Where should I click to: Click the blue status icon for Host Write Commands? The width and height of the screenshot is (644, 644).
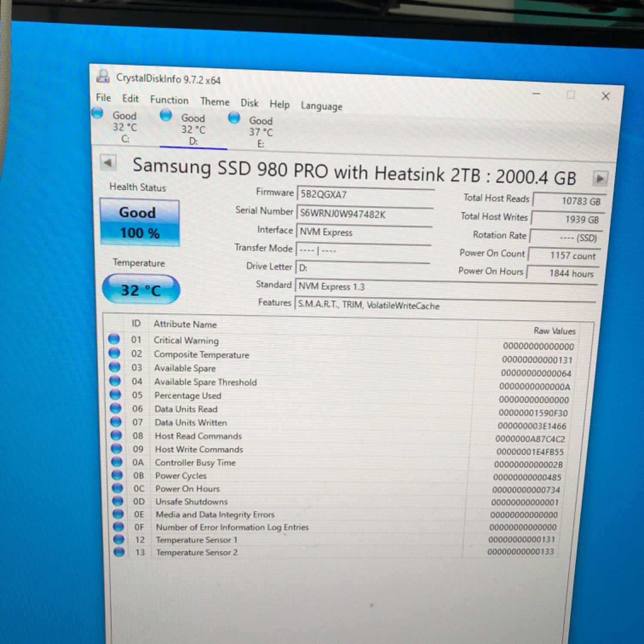click(116, 448)
